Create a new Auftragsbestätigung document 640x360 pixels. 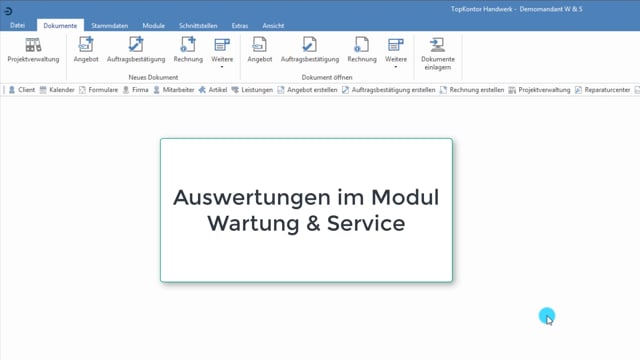click(136, 50)
